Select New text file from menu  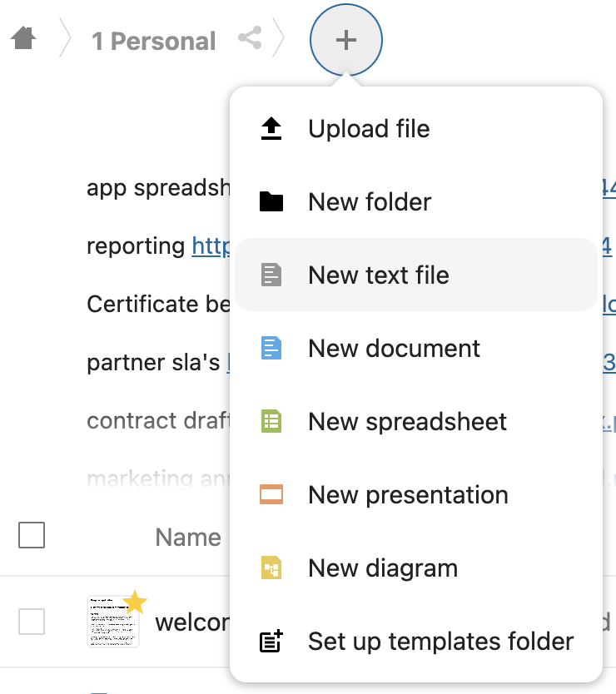point(379,275)
